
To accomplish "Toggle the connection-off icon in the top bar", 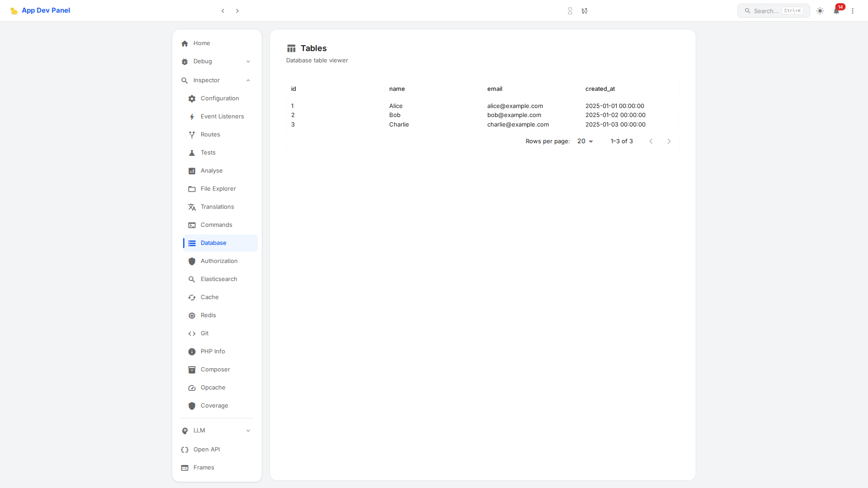I will coord(585,11).
